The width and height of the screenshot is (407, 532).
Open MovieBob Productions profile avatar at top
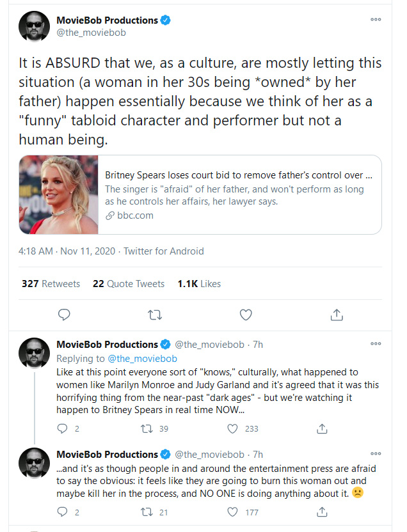click(34, 26)
